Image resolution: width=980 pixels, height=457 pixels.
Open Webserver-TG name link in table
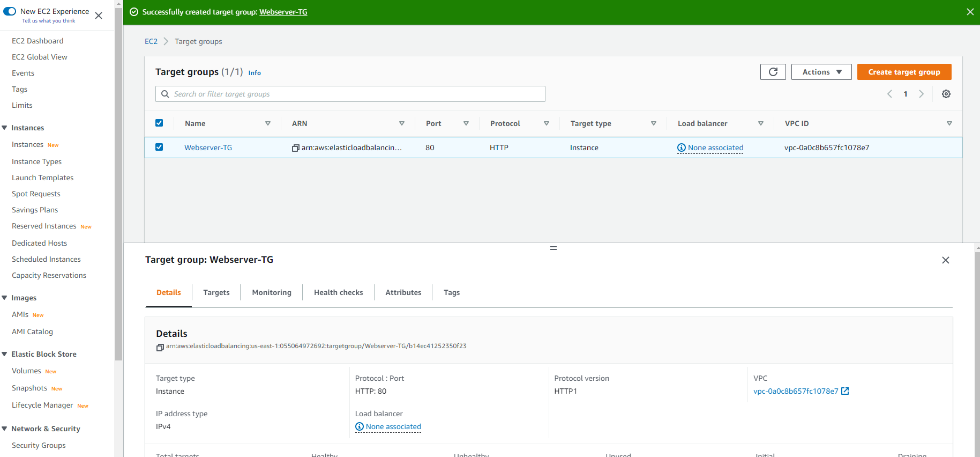tap(208, 148)
